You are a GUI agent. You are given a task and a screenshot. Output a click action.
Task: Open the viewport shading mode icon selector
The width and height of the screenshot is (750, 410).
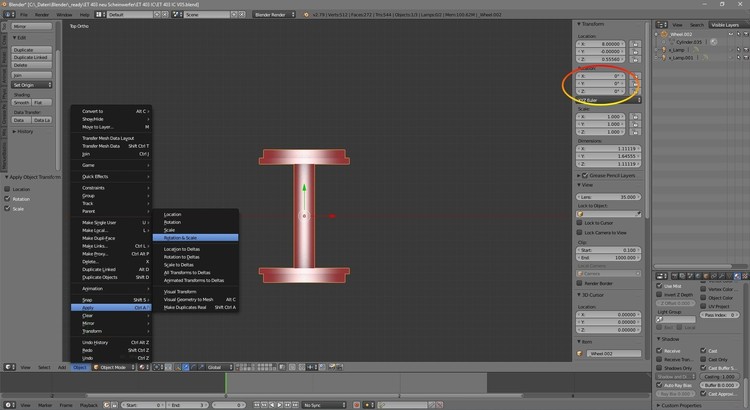[143, 367]
